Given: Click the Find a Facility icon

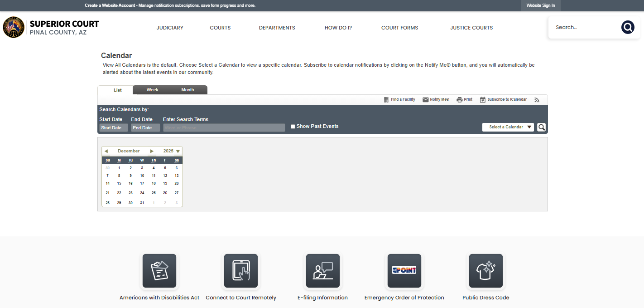Looking at the screenshot, I should coord(386,100).
